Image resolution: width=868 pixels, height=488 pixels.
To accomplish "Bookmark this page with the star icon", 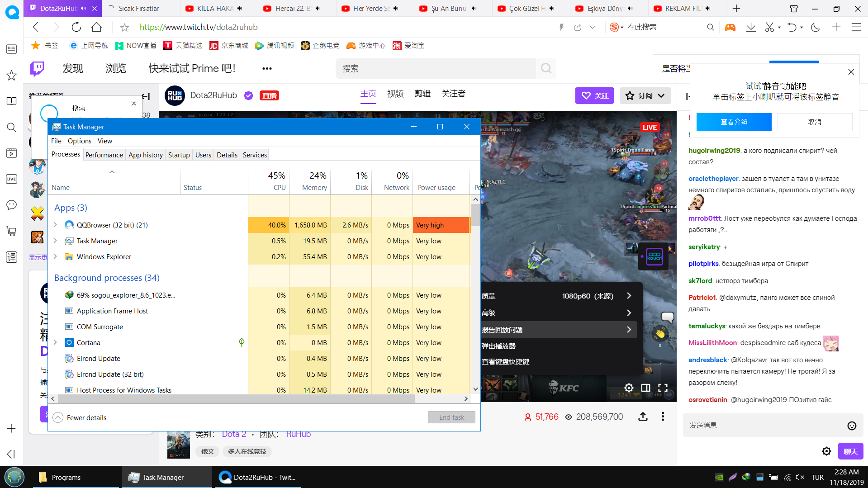I will [x=124, y=28].
